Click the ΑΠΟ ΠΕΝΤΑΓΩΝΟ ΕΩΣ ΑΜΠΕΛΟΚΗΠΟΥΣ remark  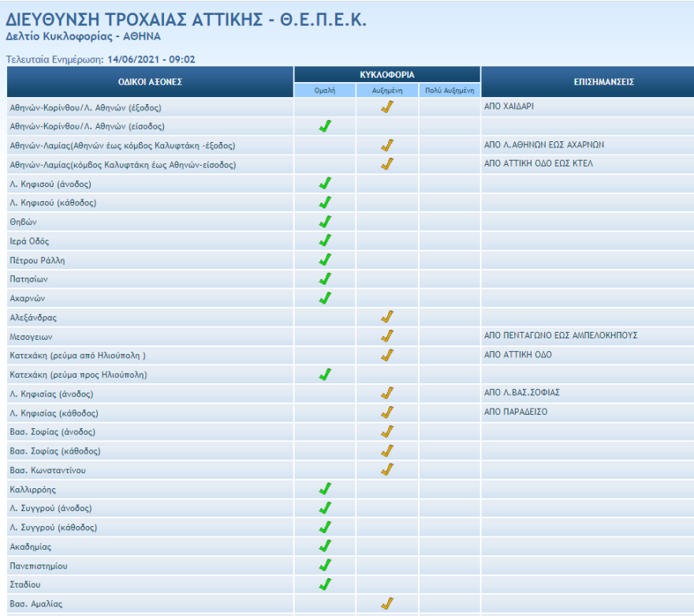pos(560,336)
